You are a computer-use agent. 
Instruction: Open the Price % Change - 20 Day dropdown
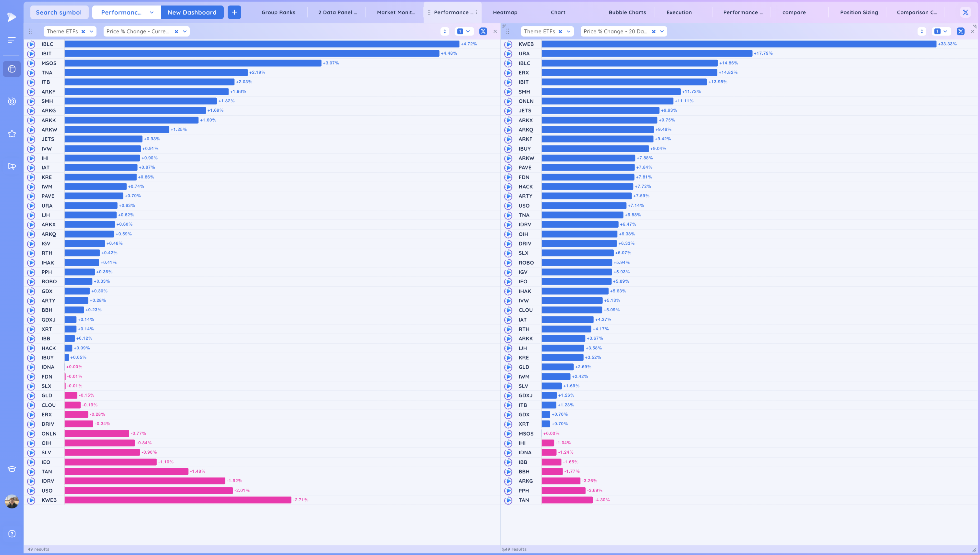click(x=662, y=32)
